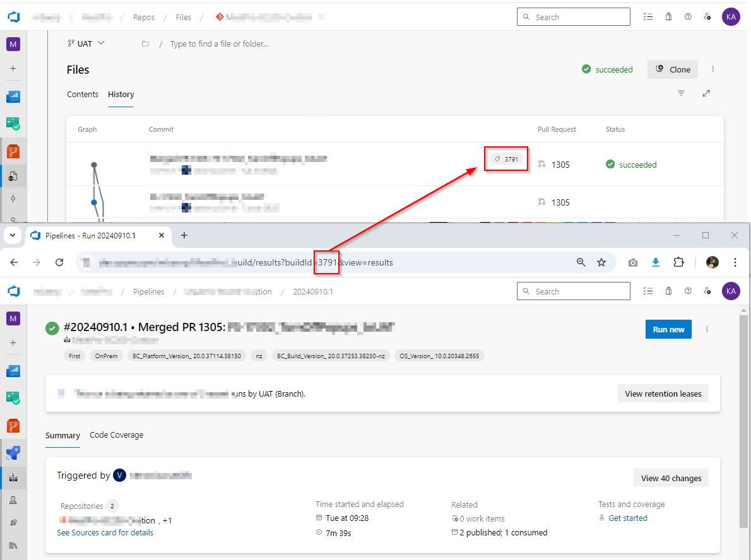Click the 3791 build tag on commit

pyautogui.click(x=507, y=160)
